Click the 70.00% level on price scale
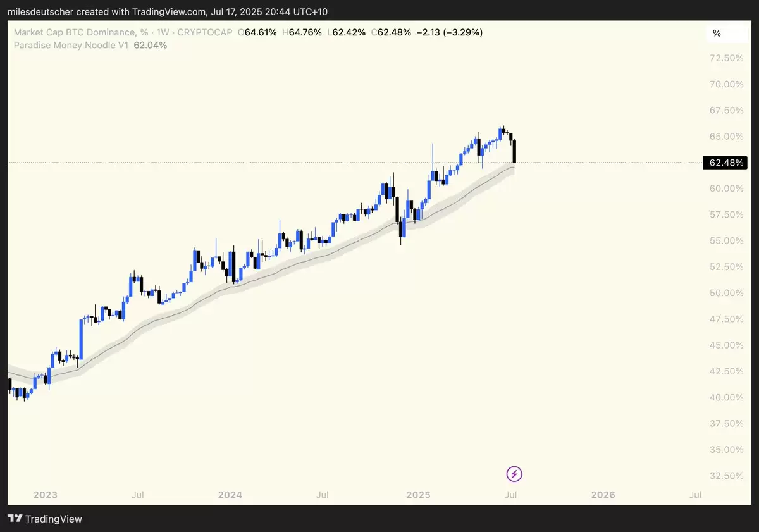The height and width of the screenshot is (532, 759). [727, 84]
